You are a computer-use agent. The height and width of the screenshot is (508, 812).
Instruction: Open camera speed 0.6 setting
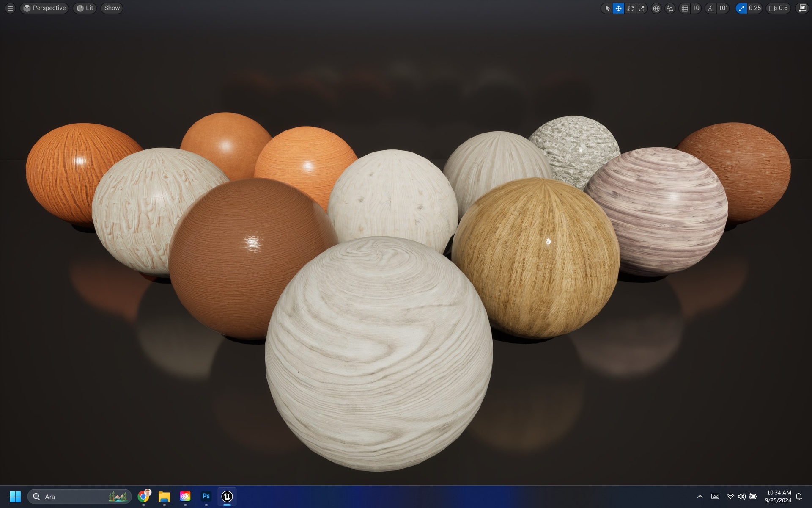778,8
